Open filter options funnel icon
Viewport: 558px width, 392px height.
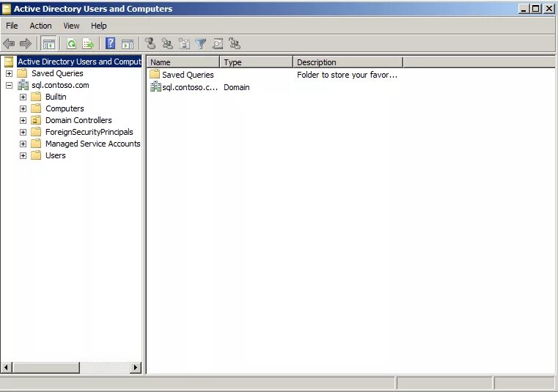[x=201, y=44]
